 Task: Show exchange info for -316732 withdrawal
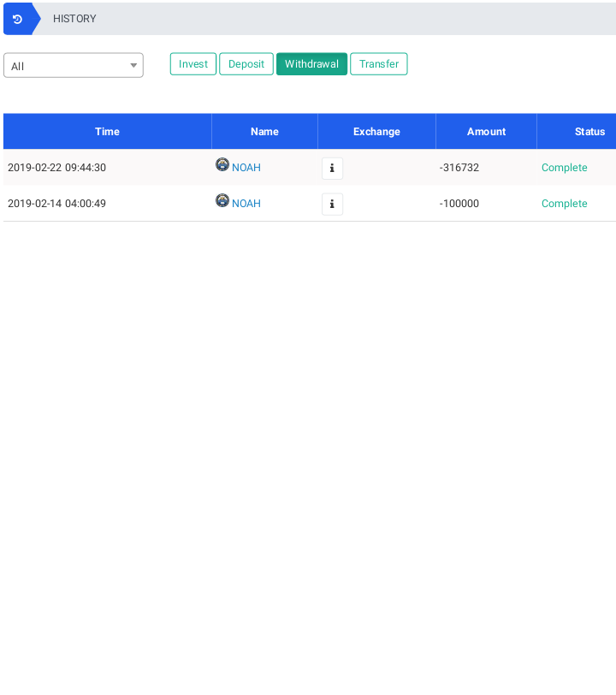click(x=332, y=169)
